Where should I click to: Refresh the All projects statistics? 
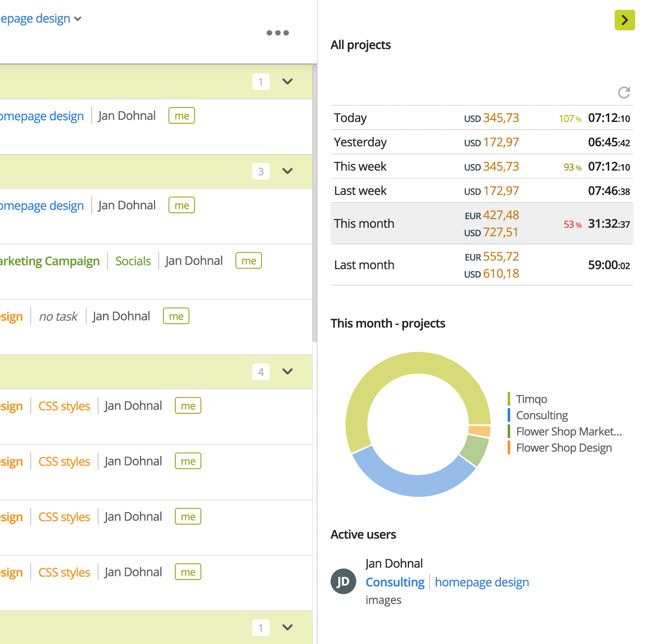624,93
